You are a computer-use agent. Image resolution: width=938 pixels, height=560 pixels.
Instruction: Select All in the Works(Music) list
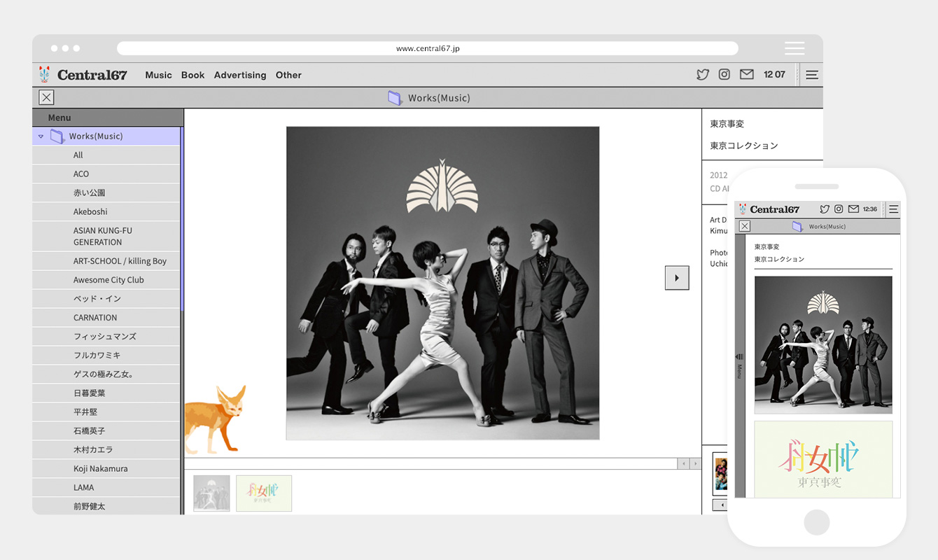[x=106, y=155]
